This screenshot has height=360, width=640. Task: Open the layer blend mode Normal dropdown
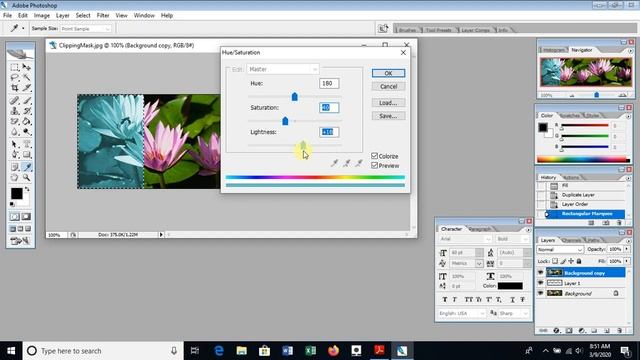(560, 249)
